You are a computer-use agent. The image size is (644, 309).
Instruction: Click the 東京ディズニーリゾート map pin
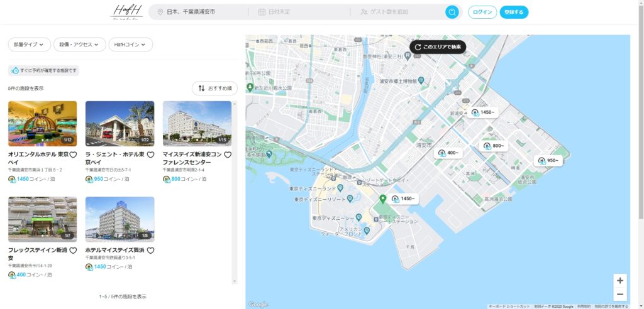click(350, 198)
